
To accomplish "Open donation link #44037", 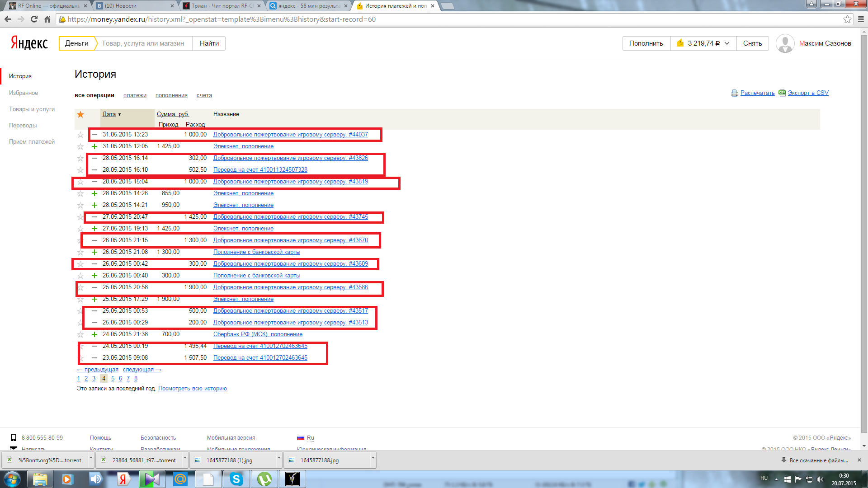I will point(291,134).
